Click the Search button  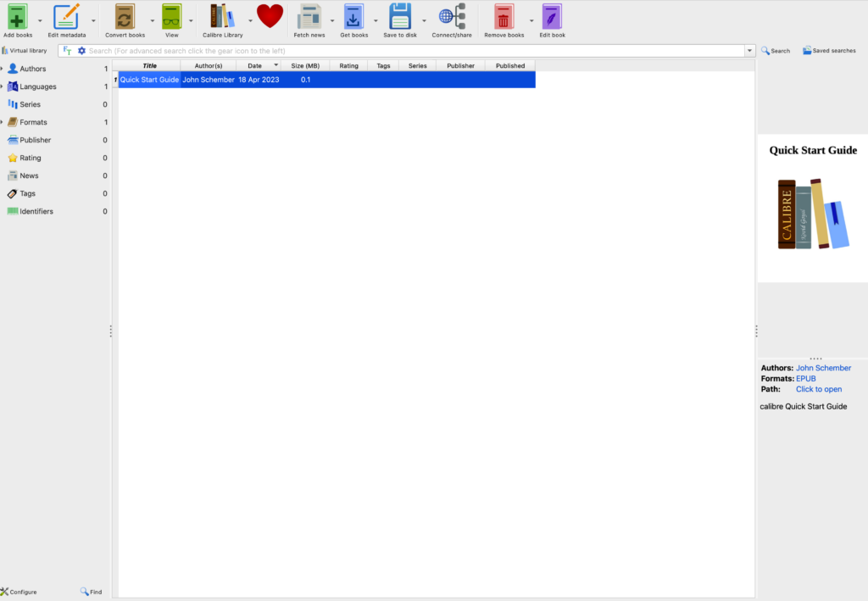(776, 51)
